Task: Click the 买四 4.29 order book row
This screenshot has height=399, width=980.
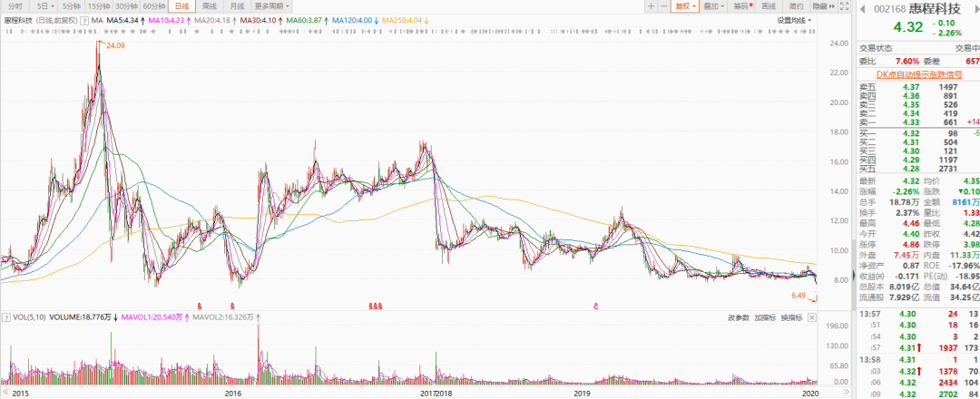Action: click(917, 161)
